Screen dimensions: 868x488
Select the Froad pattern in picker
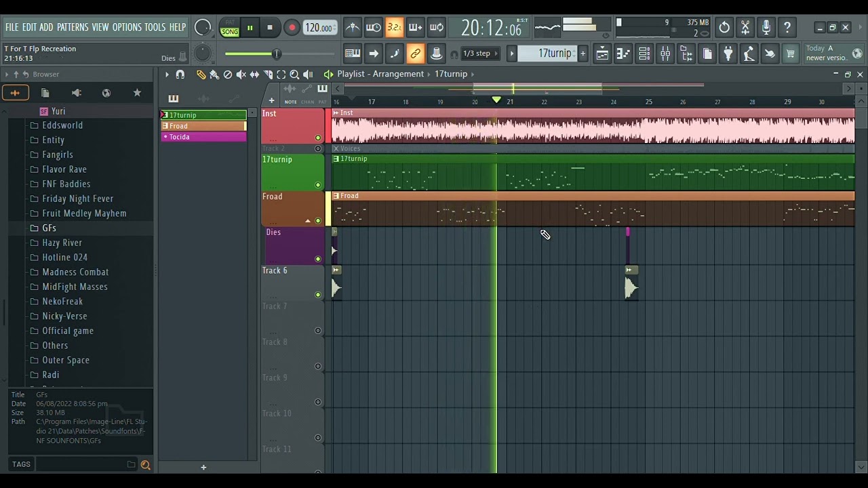pos(203,126)
